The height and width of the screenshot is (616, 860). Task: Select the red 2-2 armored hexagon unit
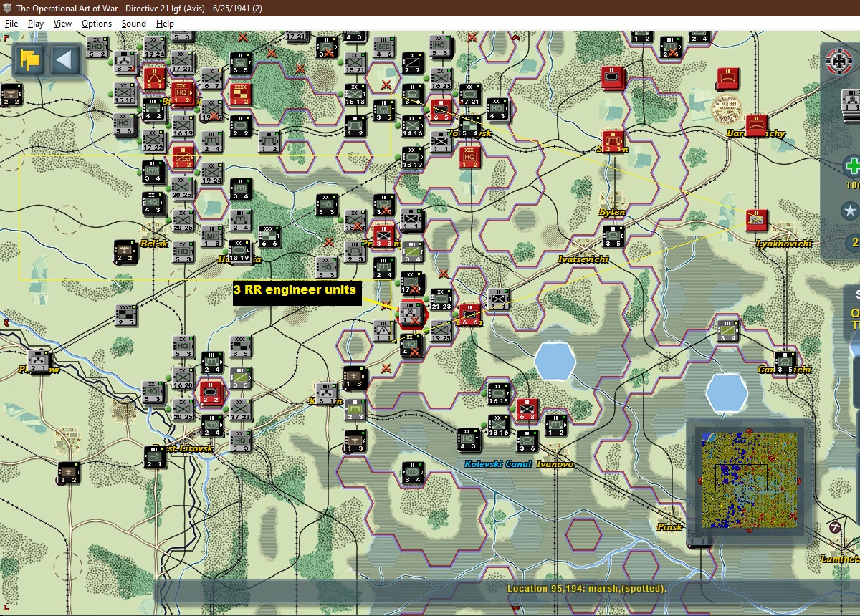coord(211,393)
